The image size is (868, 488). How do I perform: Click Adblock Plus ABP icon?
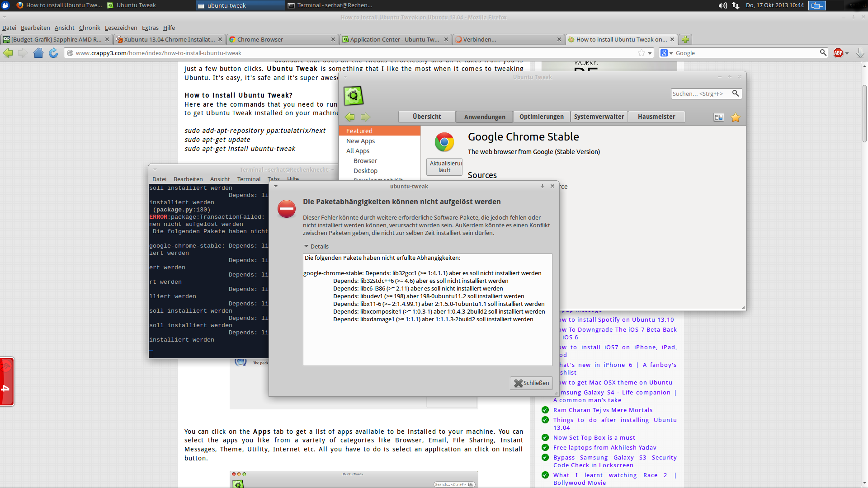(838, 53)
